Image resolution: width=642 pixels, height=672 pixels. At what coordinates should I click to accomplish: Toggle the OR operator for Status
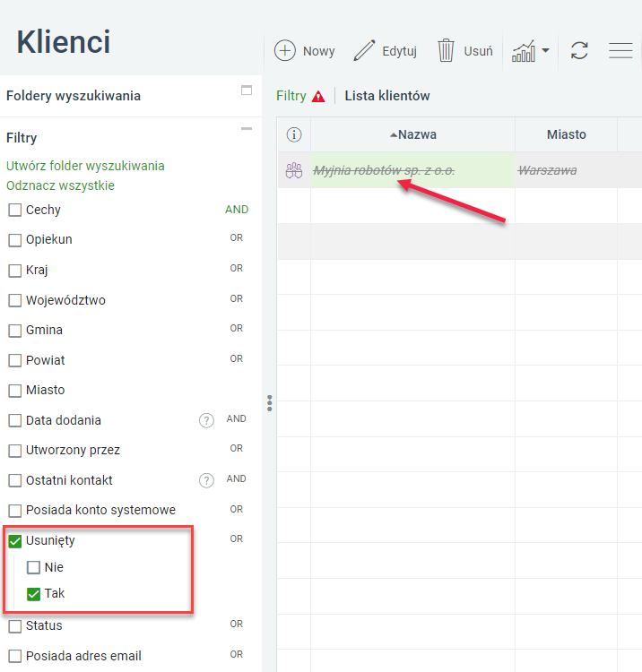click(x=237, y=624)
